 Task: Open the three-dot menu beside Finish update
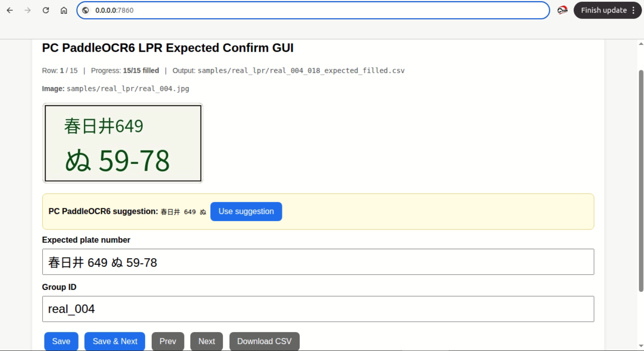coord(634,10)
